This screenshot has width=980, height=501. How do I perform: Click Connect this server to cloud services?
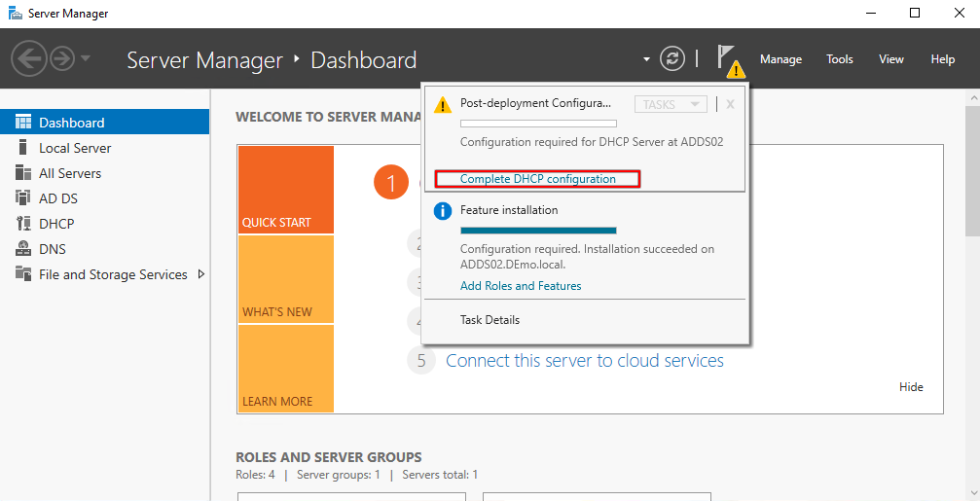(584, 361)
